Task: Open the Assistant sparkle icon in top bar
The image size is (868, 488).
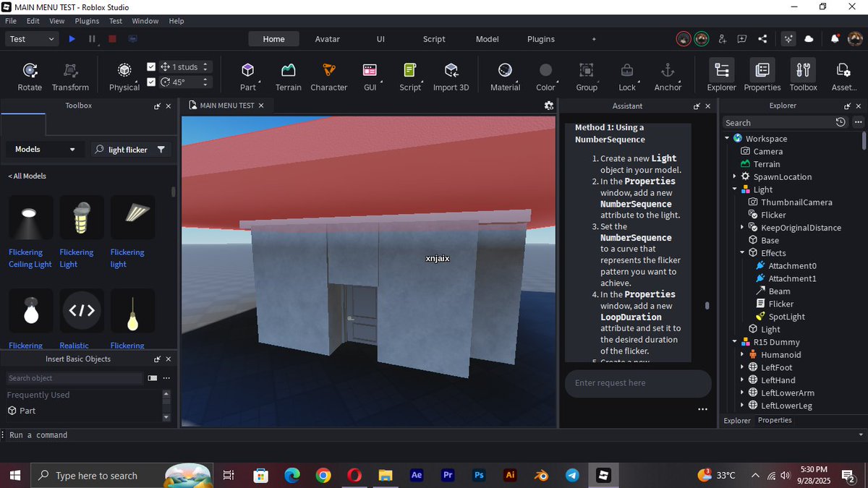Action: [x=788, y=39]
